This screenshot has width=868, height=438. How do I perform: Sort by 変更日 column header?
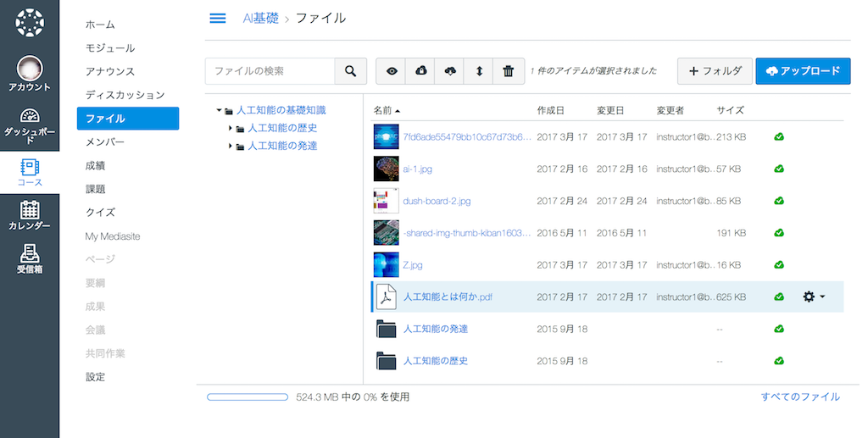click(610, 110)
